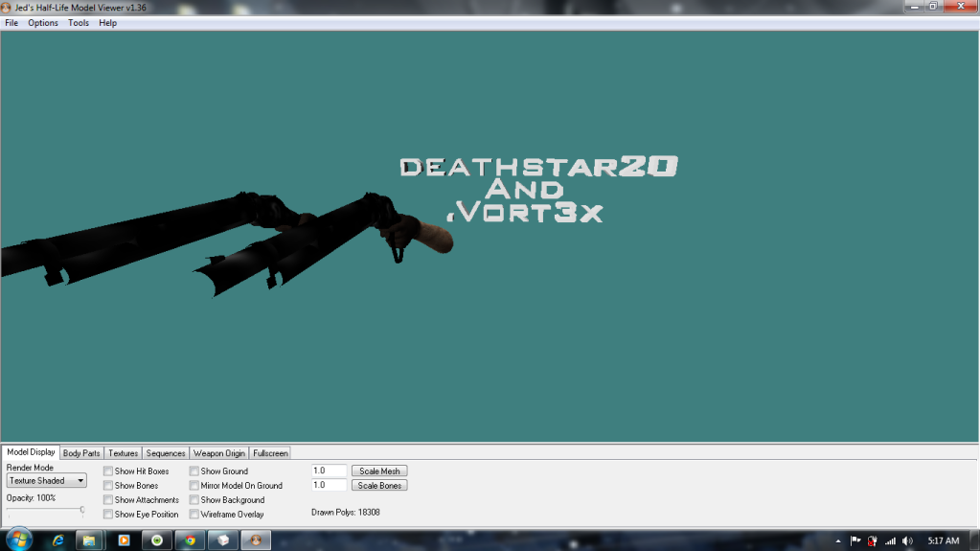
Task: Click Model Viewer taskbar icon
Action: [256, 540]
